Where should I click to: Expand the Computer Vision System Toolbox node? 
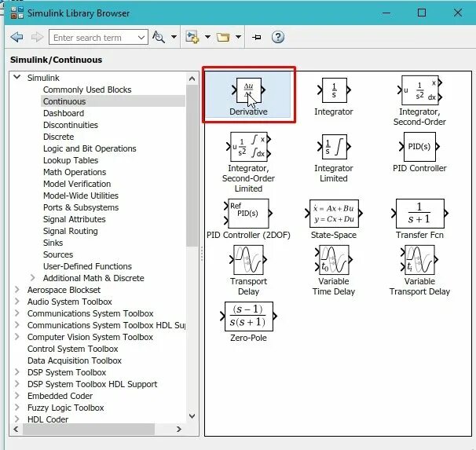[x=17, y=337]
